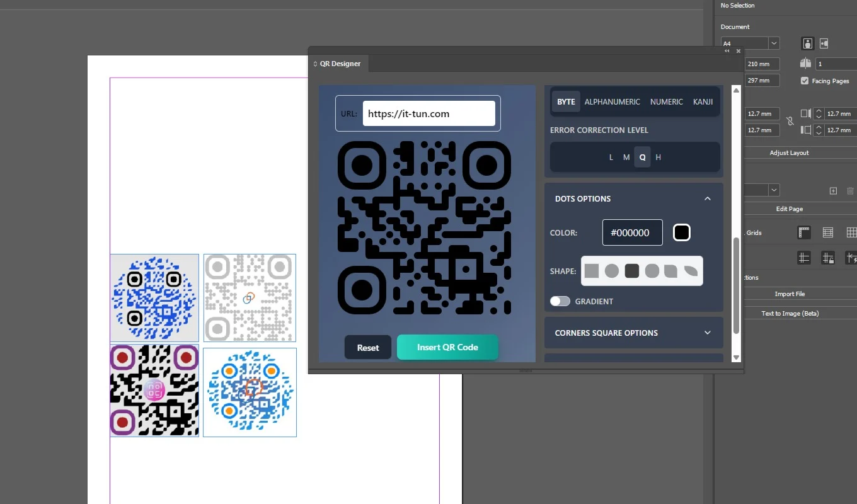Toggle the show guides icon

[x=803, y=258]
